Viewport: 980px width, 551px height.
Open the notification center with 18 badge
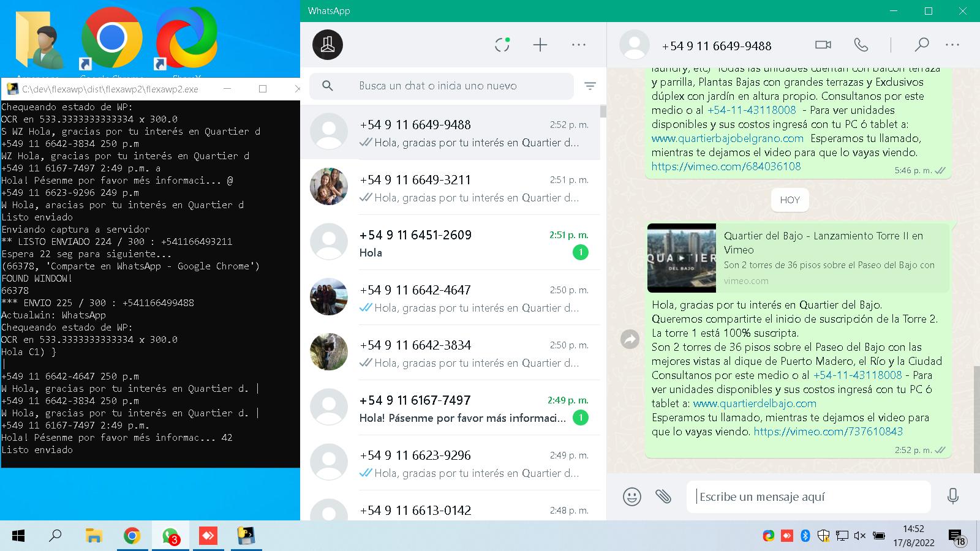(957, 538)
